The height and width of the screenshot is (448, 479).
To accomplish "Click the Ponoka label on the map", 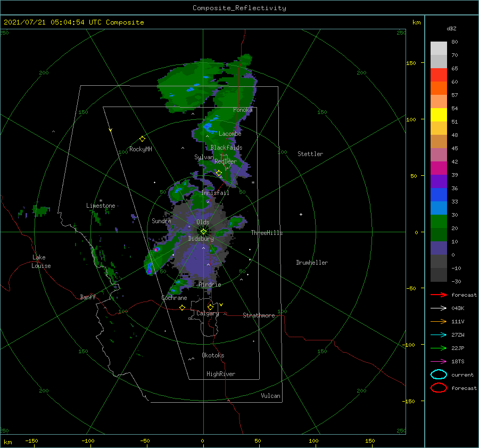I will pos(243,110).
